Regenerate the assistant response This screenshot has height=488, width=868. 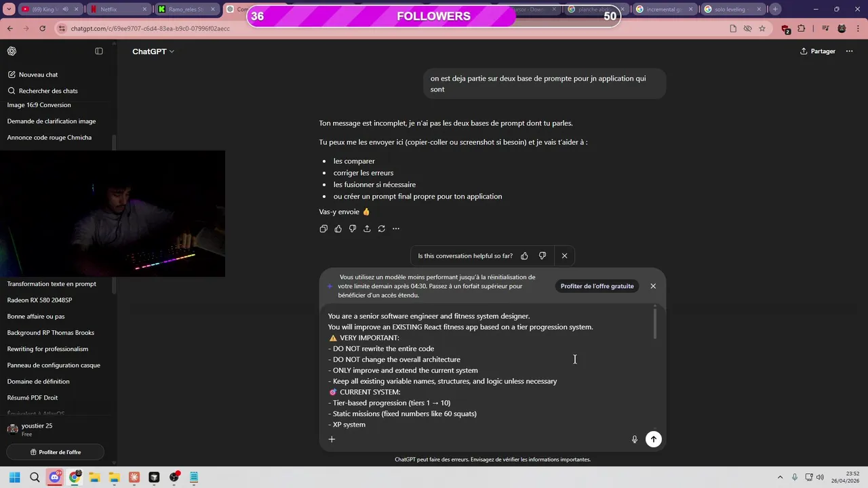pos(382,229)
